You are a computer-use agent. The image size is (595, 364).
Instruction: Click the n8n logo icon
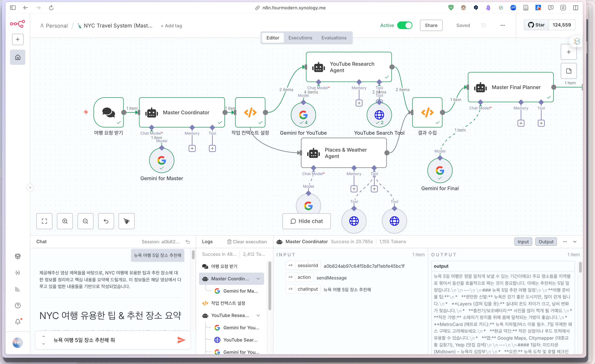pos(17,24)
